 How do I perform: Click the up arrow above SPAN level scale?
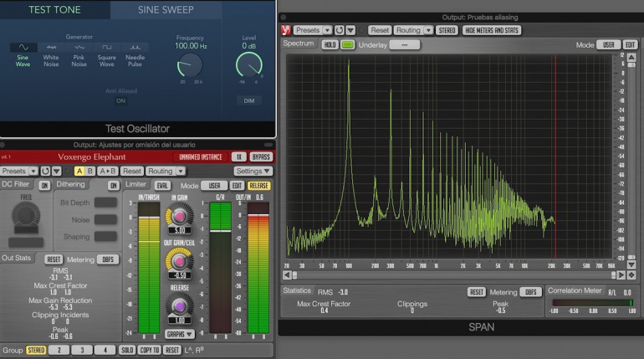coord(631,57)
